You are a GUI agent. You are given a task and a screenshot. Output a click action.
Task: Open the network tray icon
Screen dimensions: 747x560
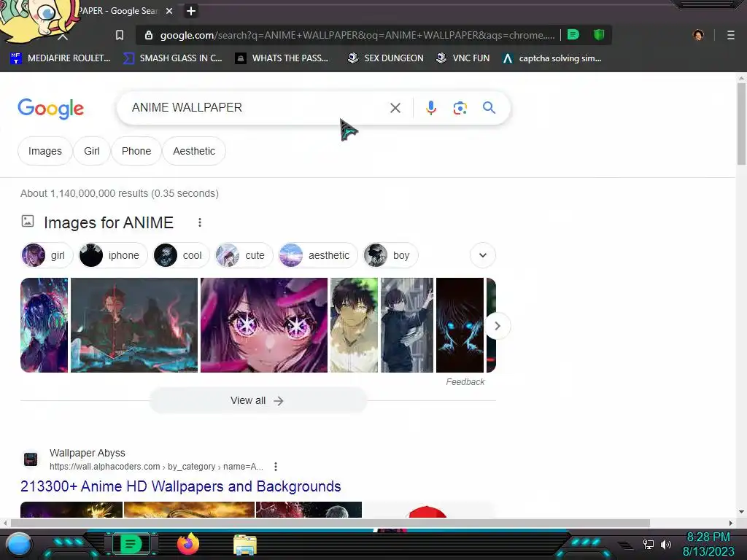648,544
